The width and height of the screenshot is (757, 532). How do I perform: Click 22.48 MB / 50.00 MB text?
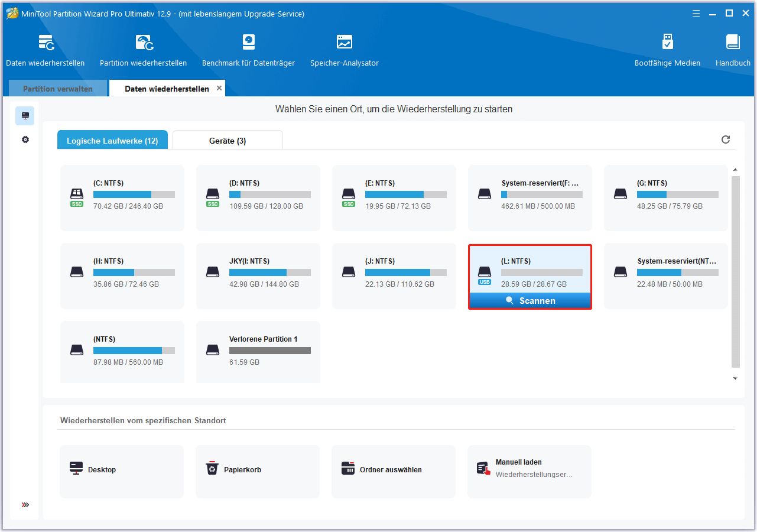click(x=670, y=284)
